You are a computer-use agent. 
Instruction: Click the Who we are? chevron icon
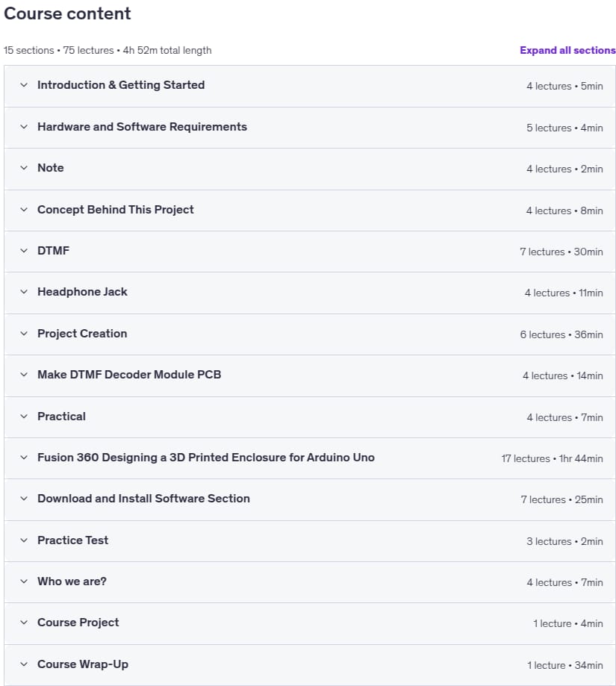(x=24, y=581)
